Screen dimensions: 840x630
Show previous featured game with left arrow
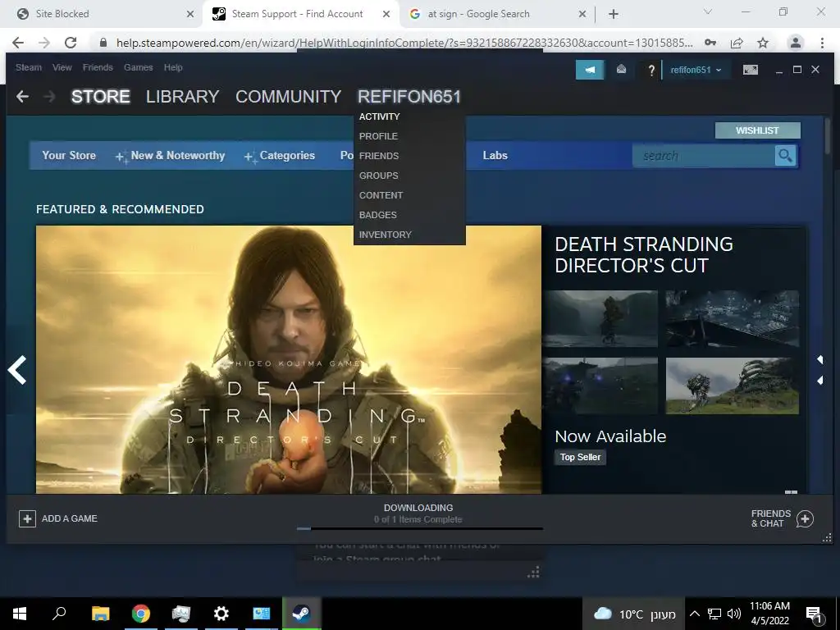pyautogui.click(x=17, y=370)
